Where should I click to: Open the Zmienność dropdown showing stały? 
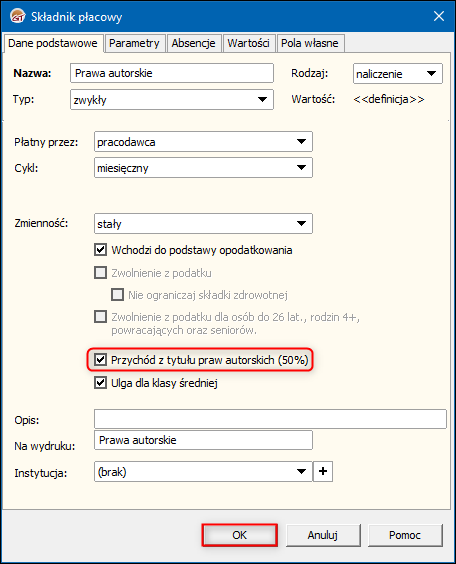(203, 223)
